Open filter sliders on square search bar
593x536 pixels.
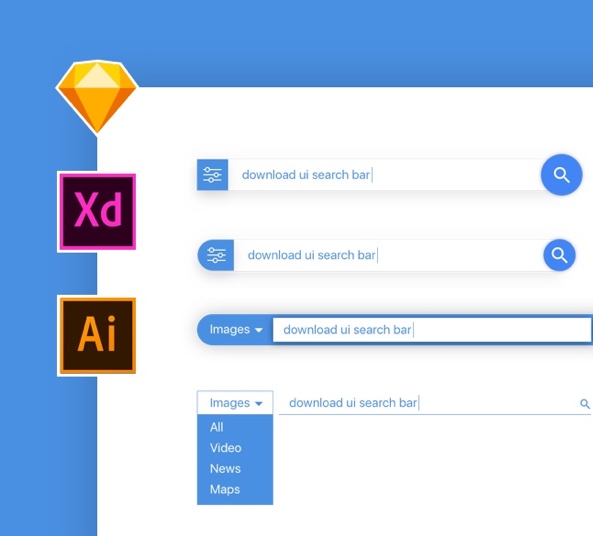pos(213,175)
